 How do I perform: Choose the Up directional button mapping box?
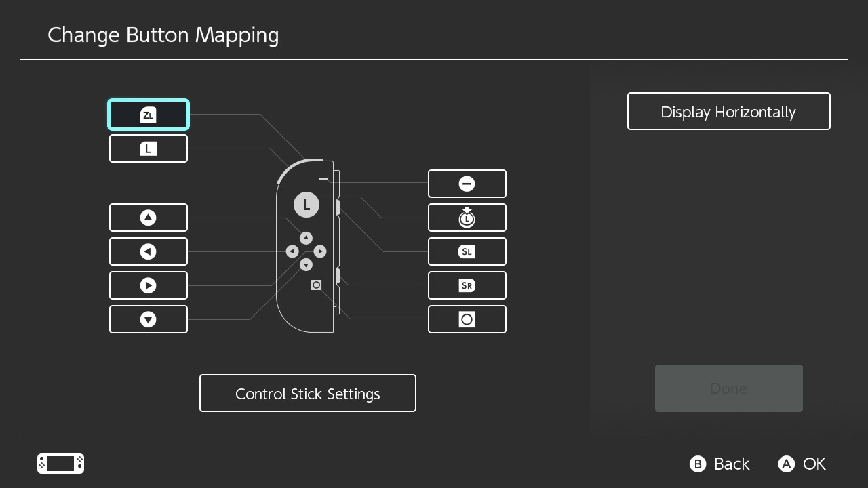coord(148,218)
